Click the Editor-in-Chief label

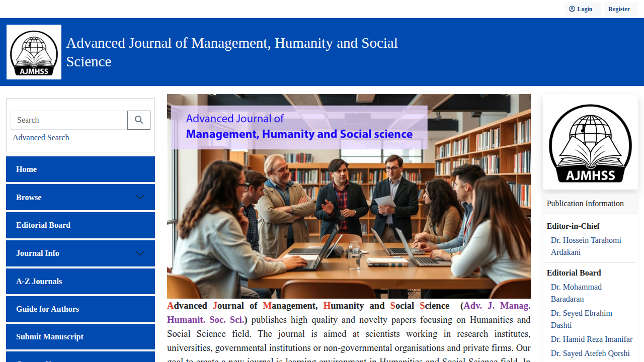tap(573, 226)
